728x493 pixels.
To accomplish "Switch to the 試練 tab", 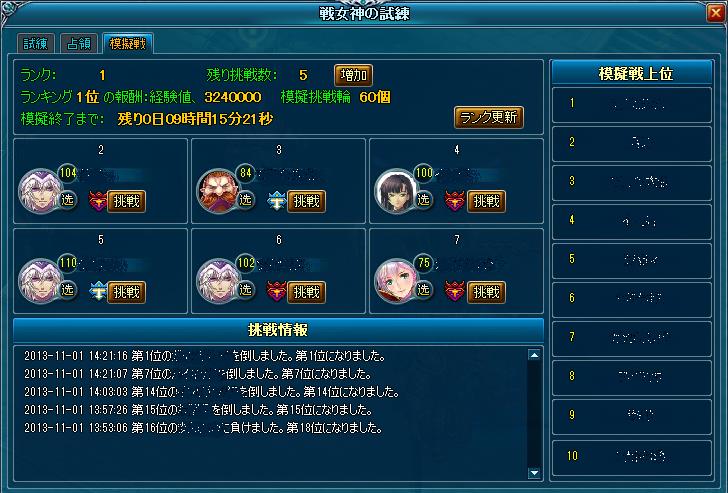I will pyautogui.click(x=36, y=44).
